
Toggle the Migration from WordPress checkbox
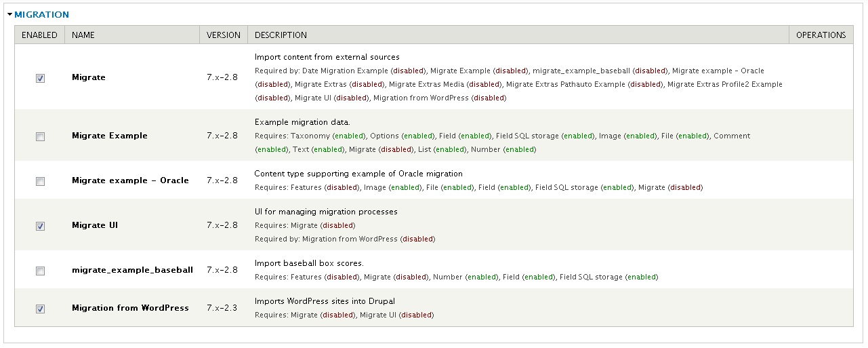coord(40,309)
